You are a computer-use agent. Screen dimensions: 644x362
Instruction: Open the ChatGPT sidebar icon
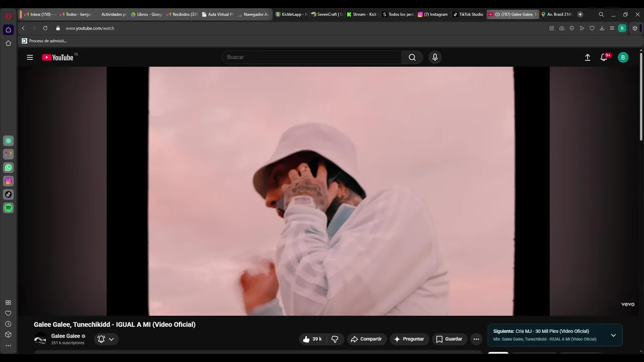9,141
